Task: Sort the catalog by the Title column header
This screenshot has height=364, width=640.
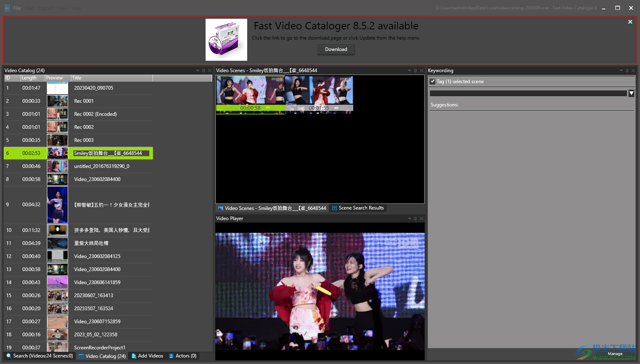Action: coord(112,78)
